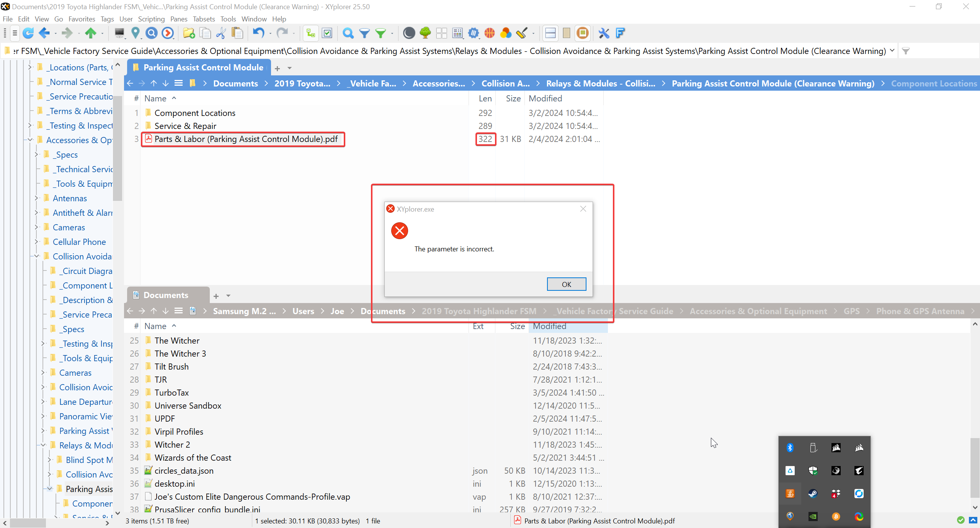The width and height of the screenshot is (980, 528).
Task: Switch to the Documents tab
Action: (166, 295)
